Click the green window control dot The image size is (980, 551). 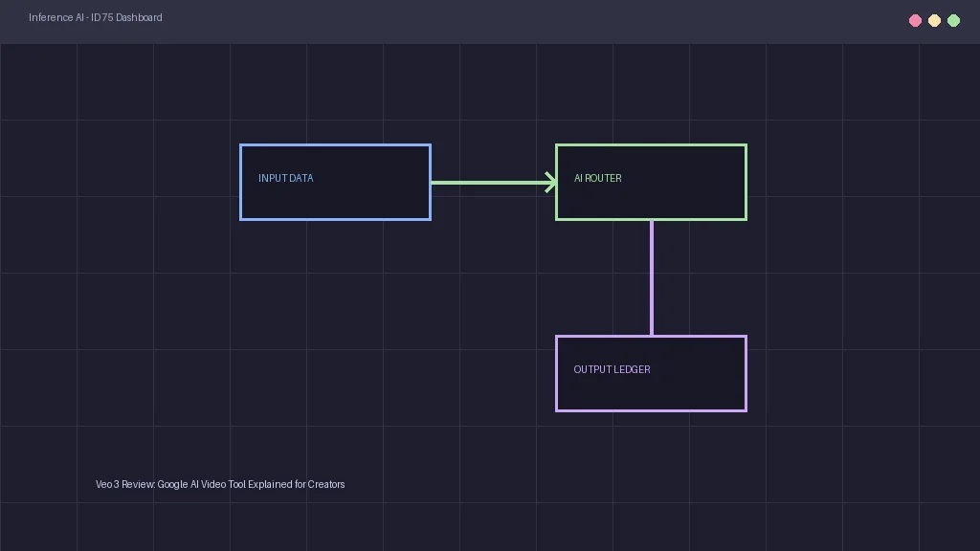954,21
